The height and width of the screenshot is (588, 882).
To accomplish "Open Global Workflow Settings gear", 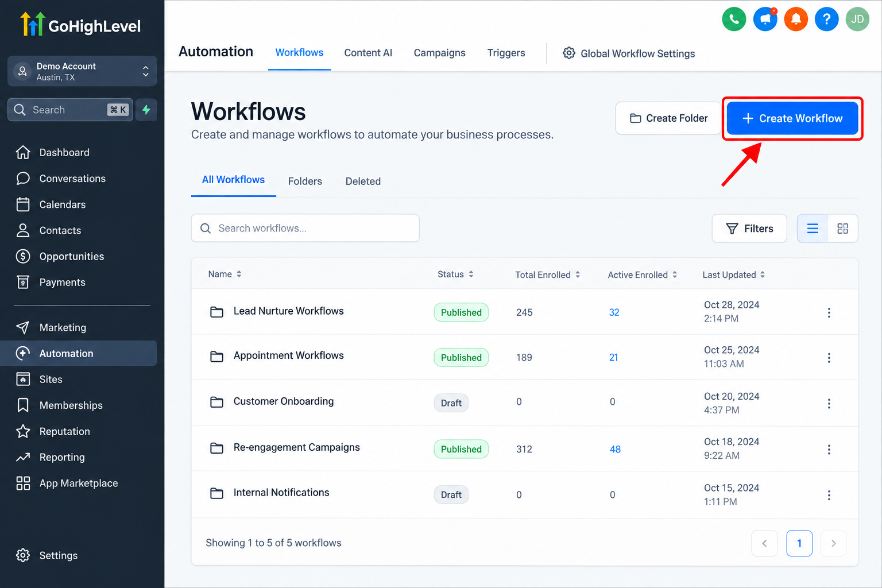I will [629, 53].
